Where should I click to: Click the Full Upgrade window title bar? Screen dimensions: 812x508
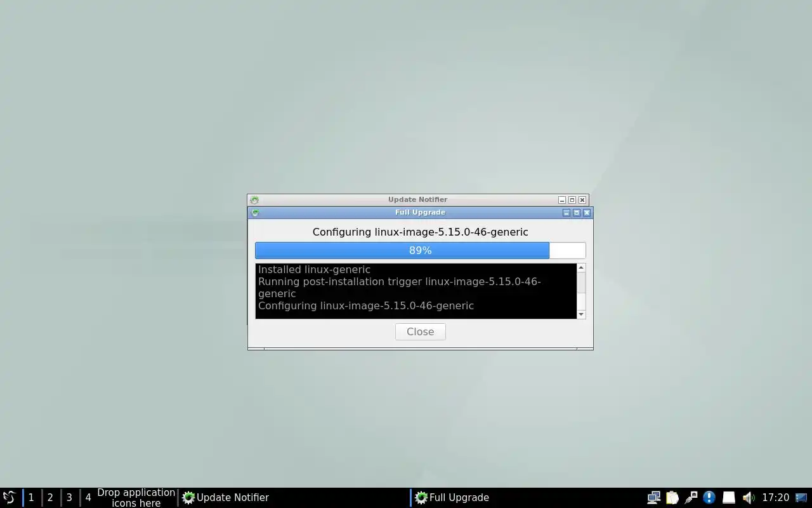420,212
